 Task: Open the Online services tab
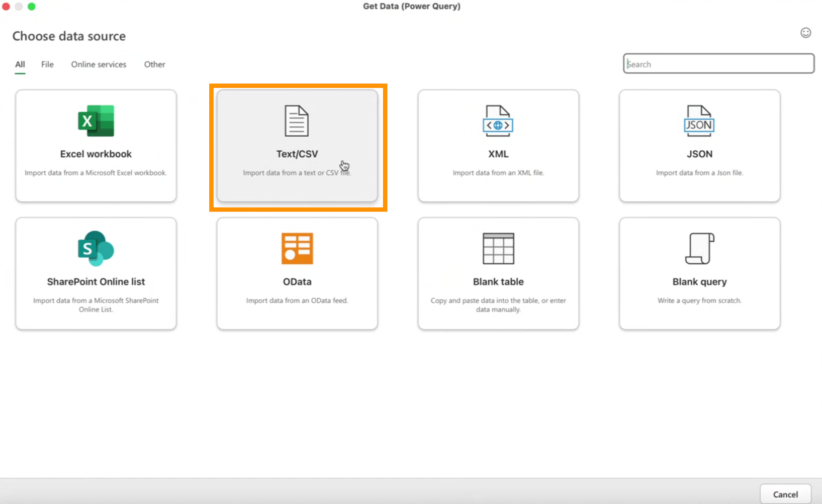[98, 64]
